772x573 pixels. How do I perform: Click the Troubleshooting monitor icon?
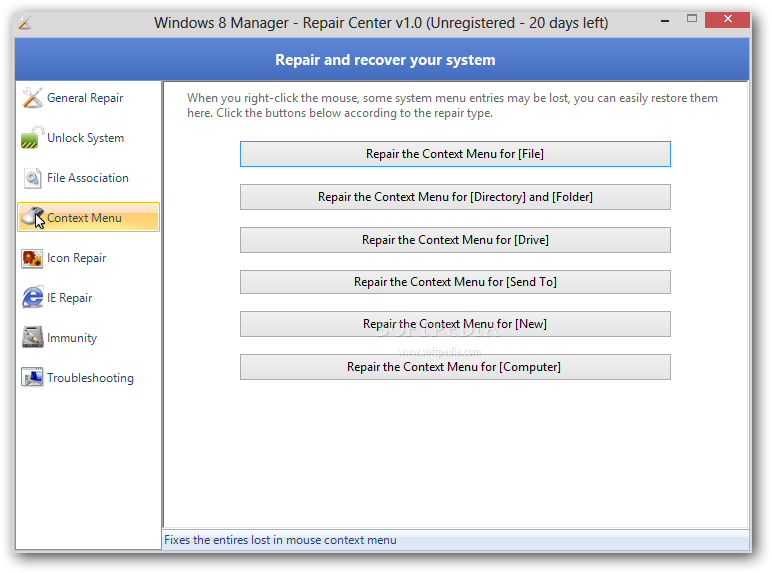click(x=32, y=378)
